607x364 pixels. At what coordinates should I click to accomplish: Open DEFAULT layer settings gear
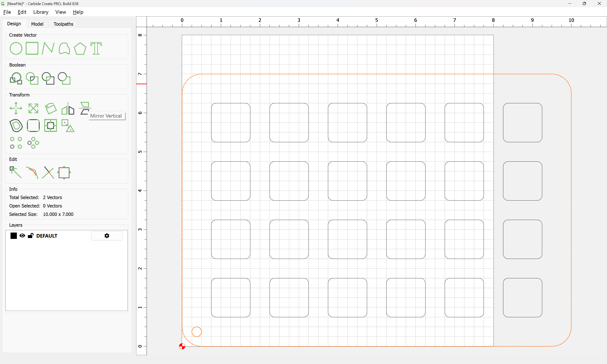[107, 236]
